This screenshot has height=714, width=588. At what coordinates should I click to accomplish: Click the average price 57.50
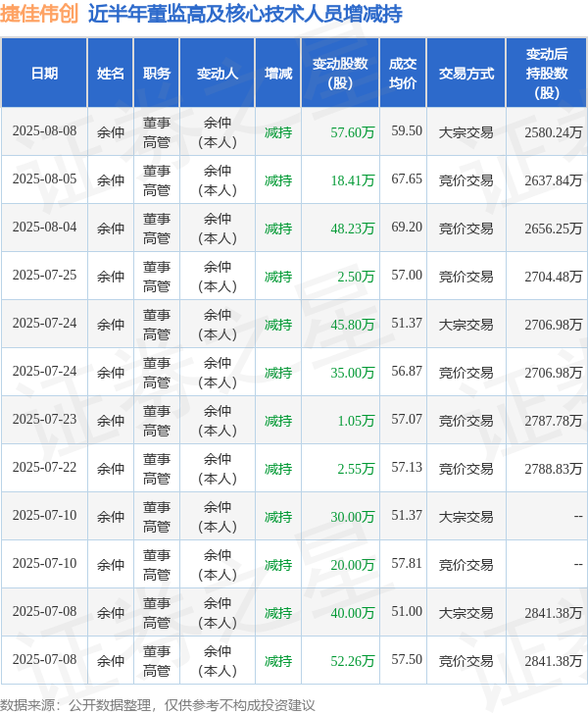pyautogui.click(x=407, y=660)
